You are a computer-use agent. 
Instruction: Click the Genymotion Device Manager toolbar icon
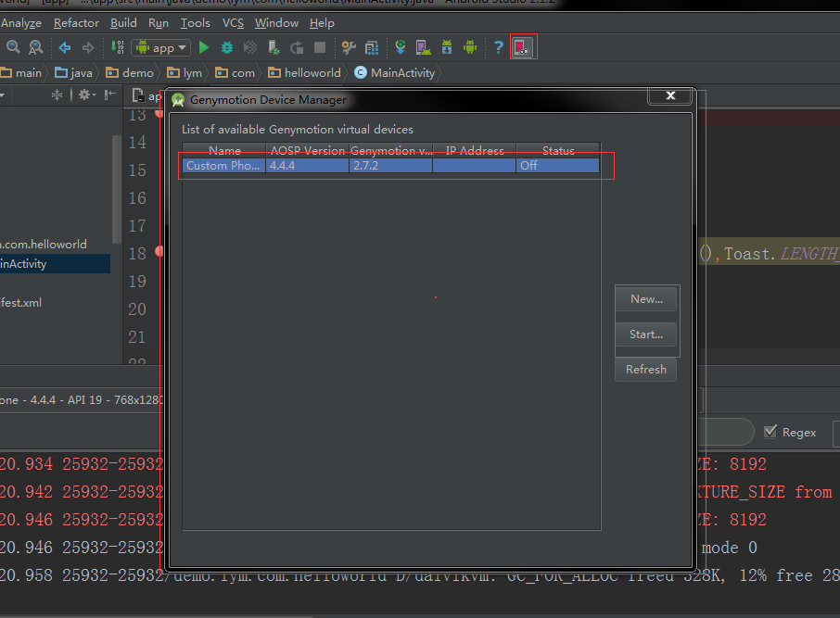click(x=522, y=47)
